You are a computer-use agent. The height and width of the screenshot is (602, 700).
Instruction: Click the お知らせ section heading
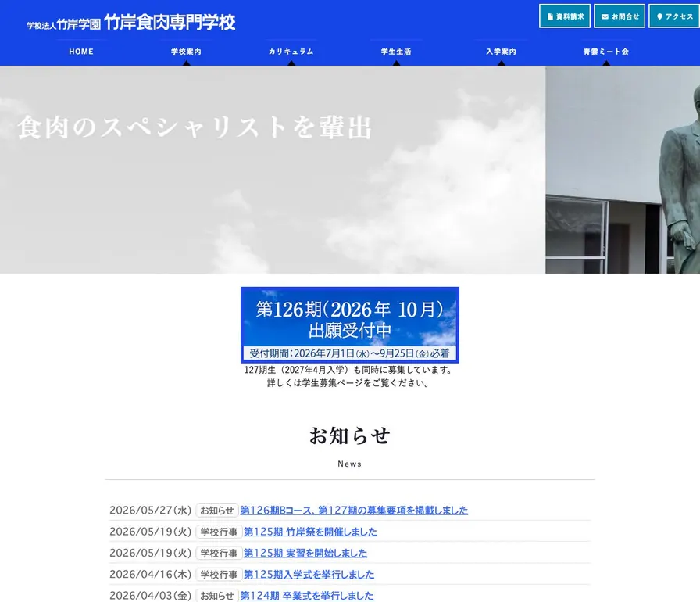[x=349, y=435]
